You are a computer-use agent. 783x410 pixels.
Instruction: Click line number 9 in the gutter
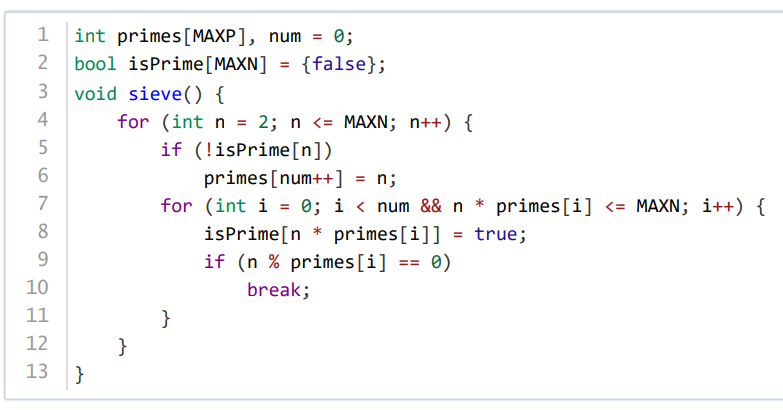point(43,259)
